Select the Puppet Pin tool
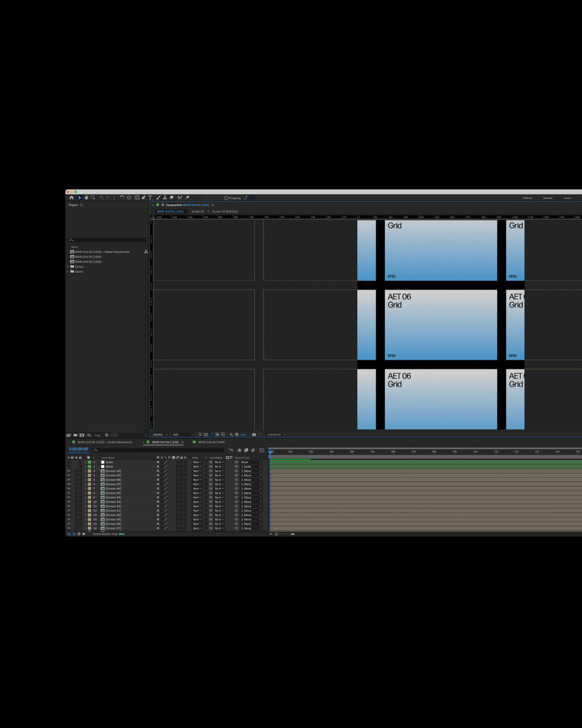The image size is (582, 728). click(188, 197)
